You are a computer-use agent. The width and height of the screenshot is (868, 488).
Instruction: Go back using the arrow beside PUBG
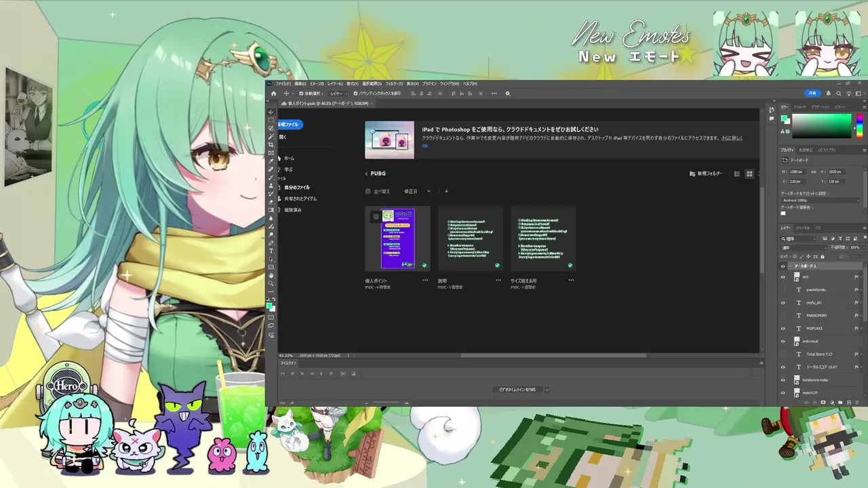pyautogui.click(x=366, y=174)
